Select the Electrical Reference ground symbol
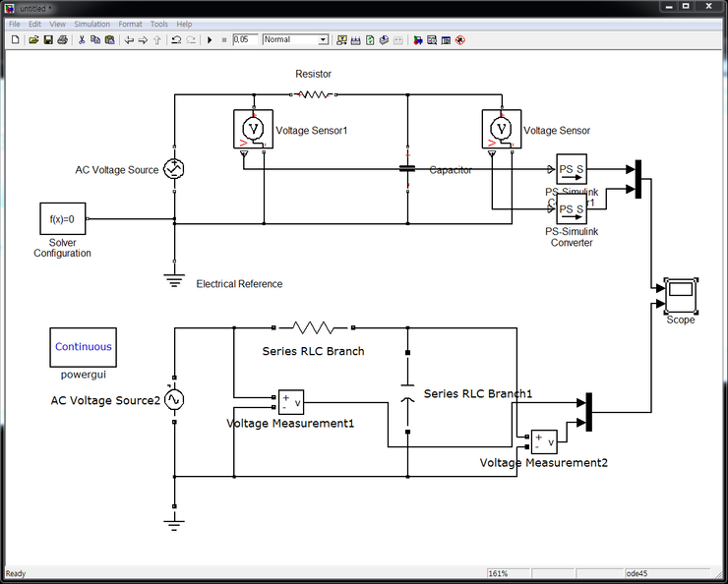728x584 pixels. click(x=174, y=280)
